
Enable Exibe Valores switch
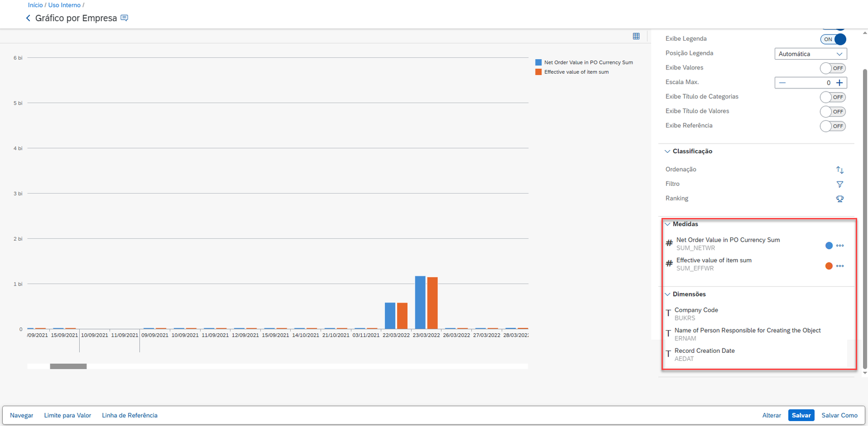[833, 68]
